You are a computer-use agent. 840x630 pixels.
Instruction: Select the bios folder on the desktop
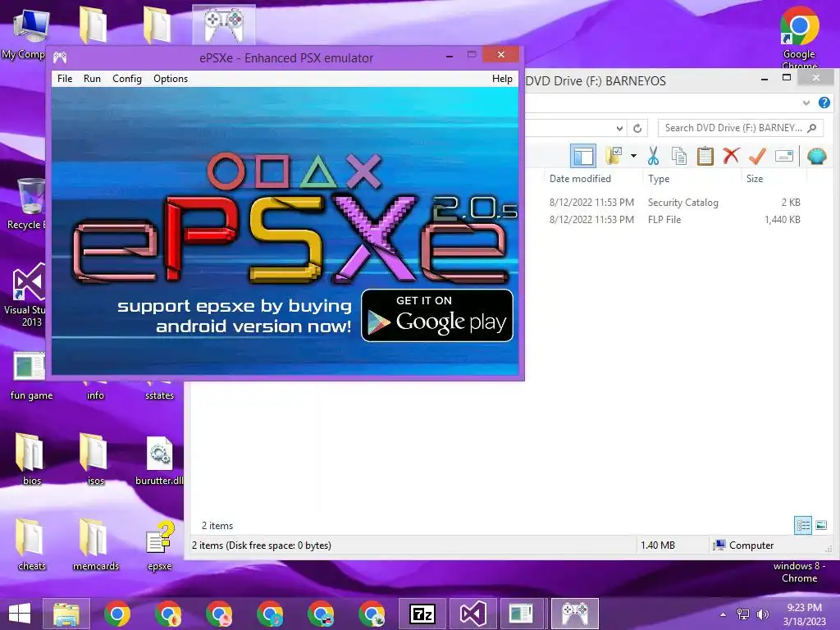31,459
